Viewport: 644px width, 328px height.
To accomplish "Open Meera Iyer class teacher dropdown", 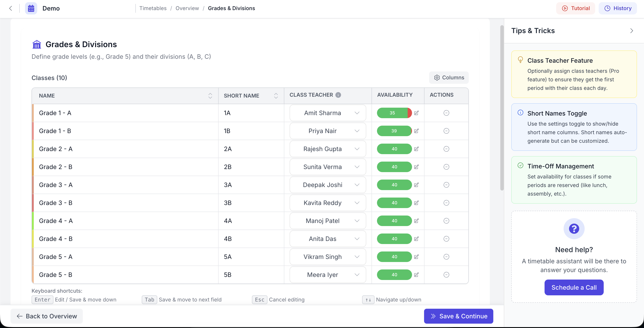I will [x=327, y=275].
